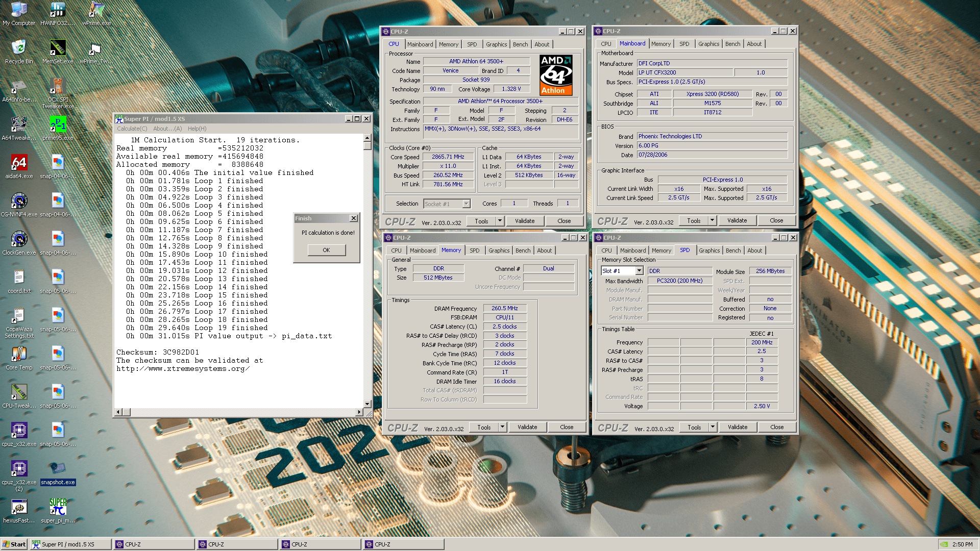
Task: Click the BIOS date 07/28/2006 field
Action: coord(712,155)
